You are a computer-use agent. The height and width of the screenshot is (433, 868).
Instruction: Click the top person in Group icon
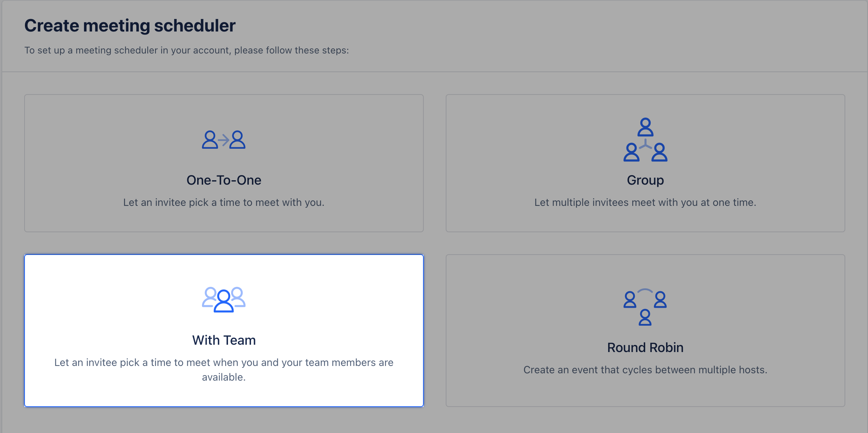point(645,127)
